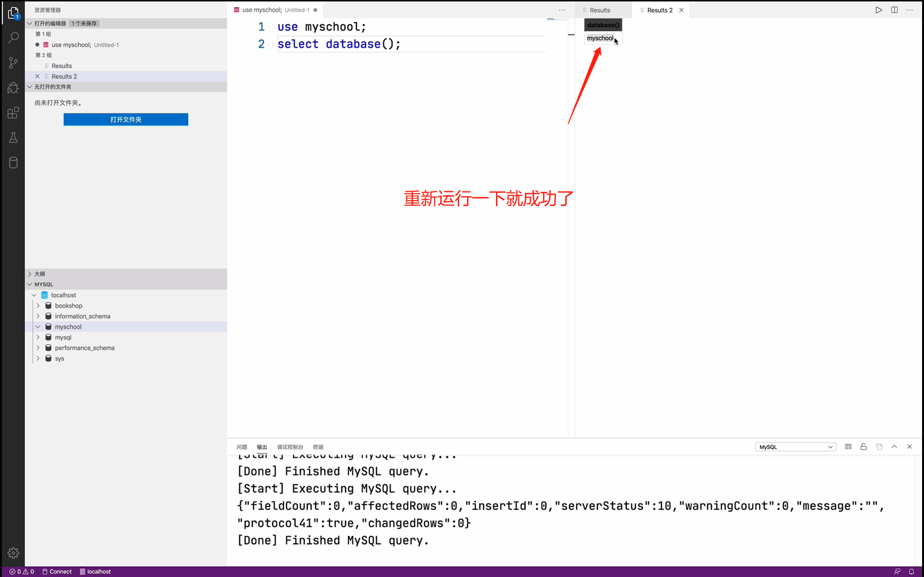Click the database() column header

point(603,25)
